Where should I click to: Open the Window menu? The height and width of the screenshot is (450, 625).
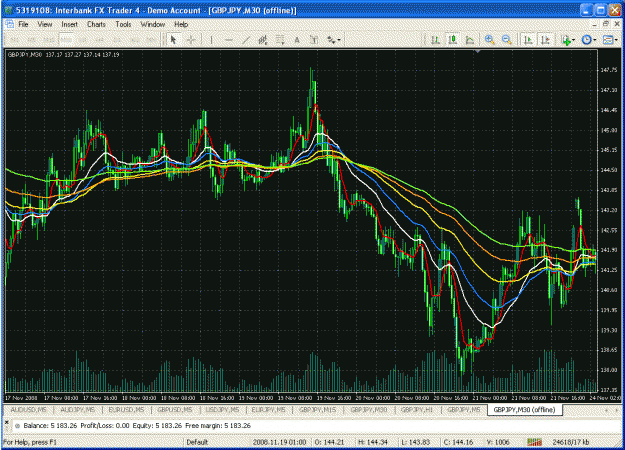click(153, 24)
